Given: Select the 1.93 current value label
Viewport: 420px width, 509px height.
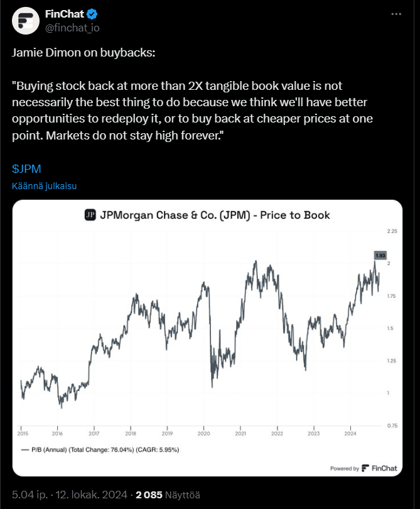Looking at the screenshot, I should tap(379, 256).
